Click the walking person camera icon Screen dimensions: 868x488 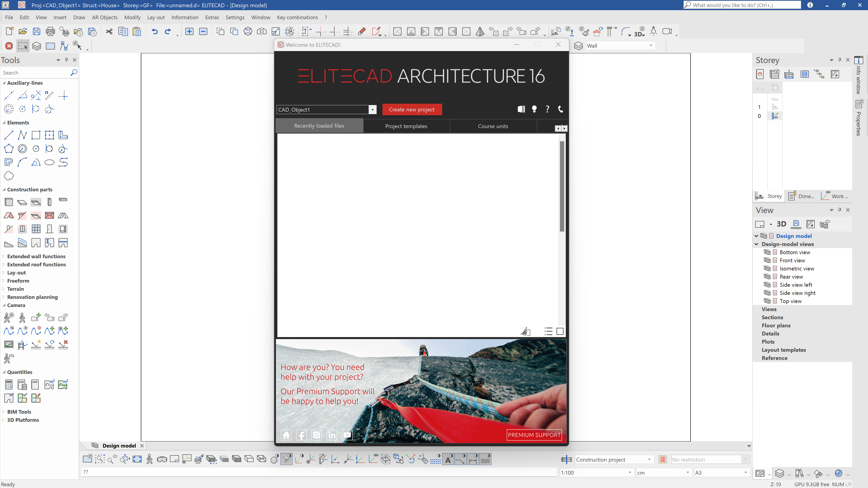pos(22,317)
